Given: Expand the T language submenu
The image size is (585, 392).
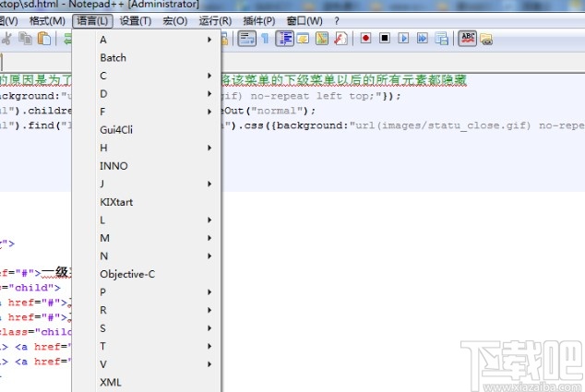Looking at the screenshot, I should coord(147,346).
